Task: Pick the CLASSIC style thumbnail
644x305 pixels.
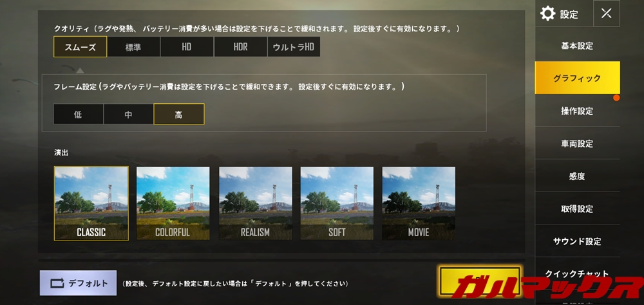Action: (x=91, y=203)
